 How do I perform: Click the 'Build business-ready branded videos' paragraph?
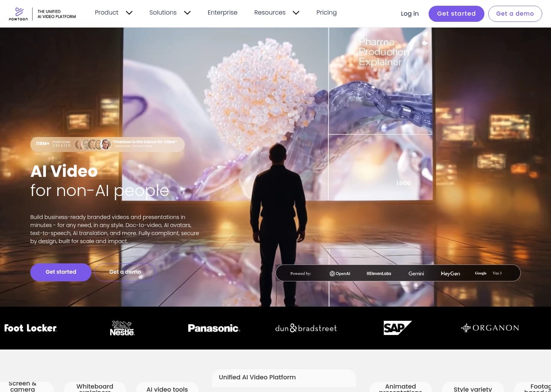pyautogui.click(x=115, y=229)
